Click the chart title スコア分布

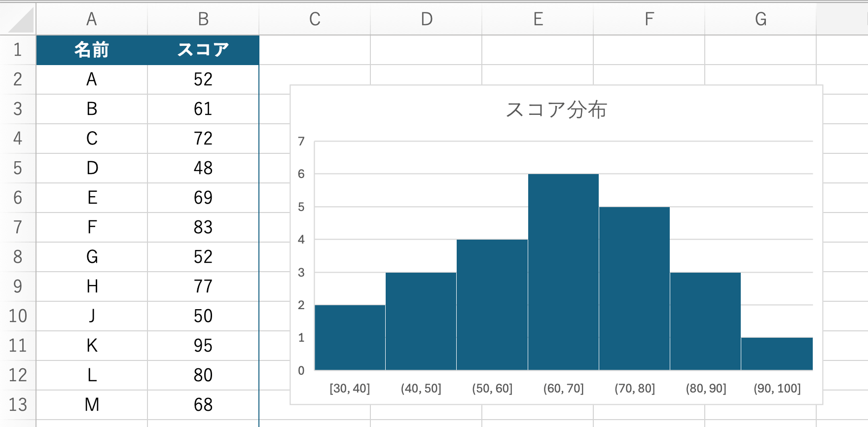pyautogui.click(x=556, y=109)
